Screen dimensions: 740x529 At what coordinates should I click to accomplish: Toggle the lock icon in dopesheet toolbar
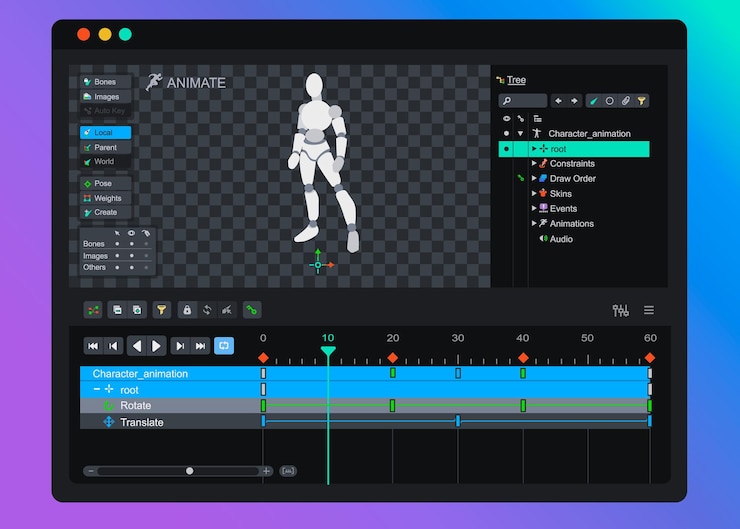click(x=187, y=310)
